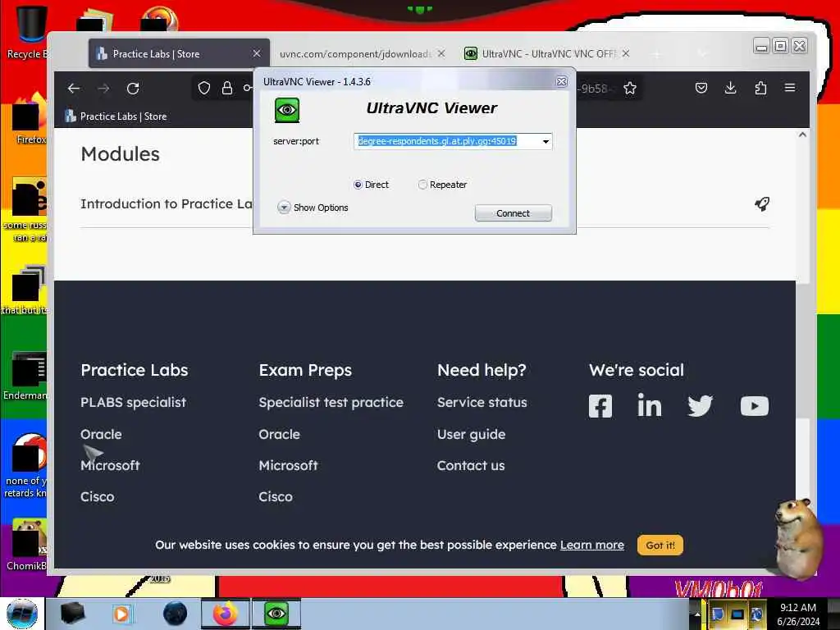The width and height of the screenshot is (840, 630).
Task: Select the Repeater radio button
Action: pos(422,185)
